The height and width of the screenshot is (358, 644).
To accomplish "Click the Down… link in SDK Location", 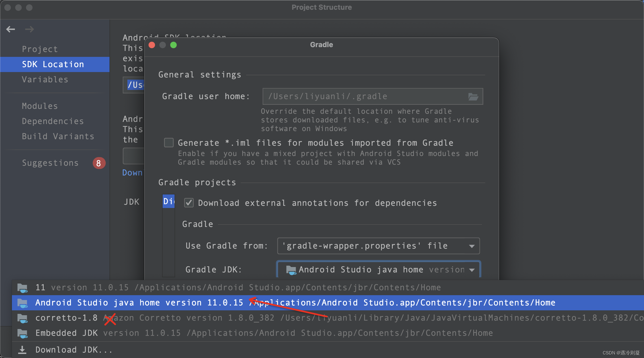I will (x=132, y=173).
